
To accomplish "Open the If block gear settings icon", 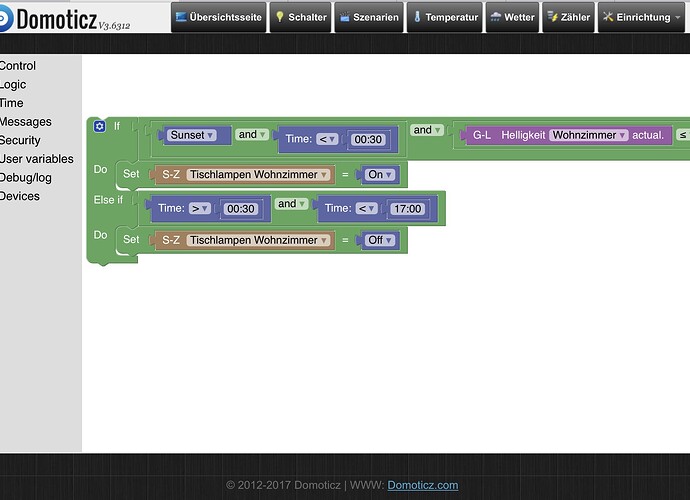I will coord(99,127).
